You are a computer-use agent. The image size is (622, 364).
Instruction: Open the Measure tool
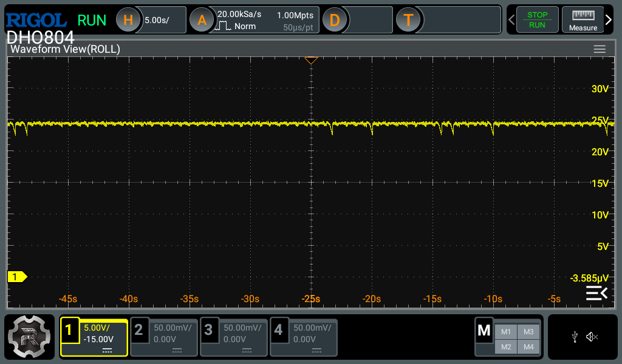coord(583,20)
